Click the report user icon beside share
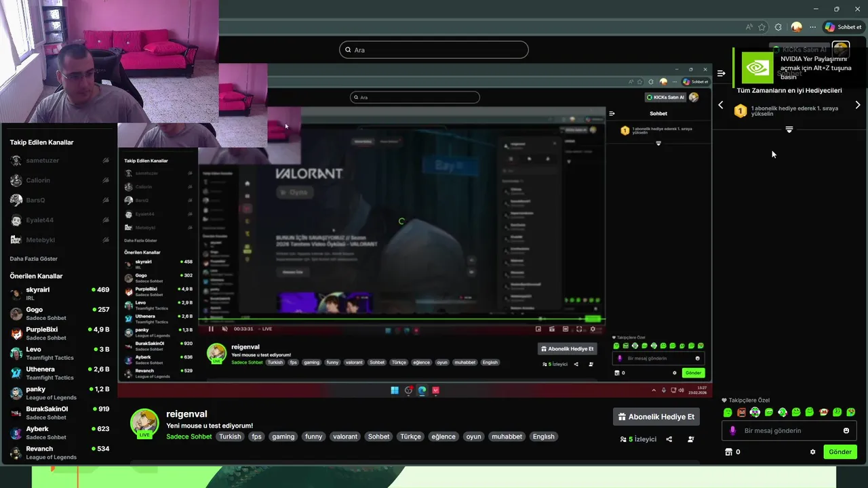Viewport: 868px width, 488px height. tap(691, 439)
